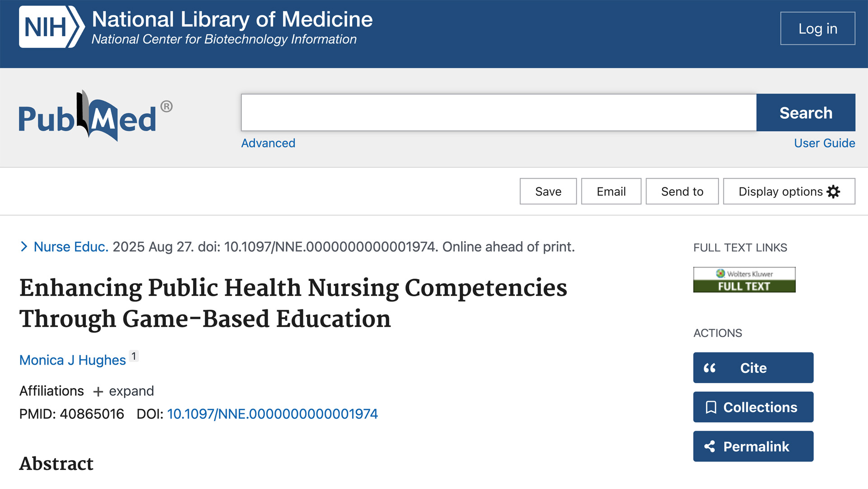The image size is (868, 489).
Task: Expand the Affiliations section
Action: click(123, 391)
